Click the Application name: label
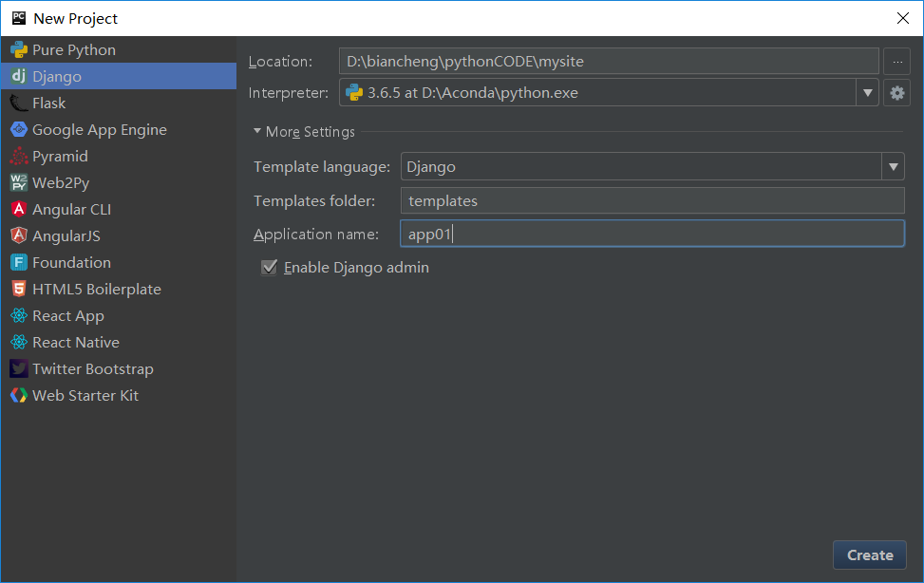Image resolution: width=924 pixels, height=583 pixels. pos(316,234)
